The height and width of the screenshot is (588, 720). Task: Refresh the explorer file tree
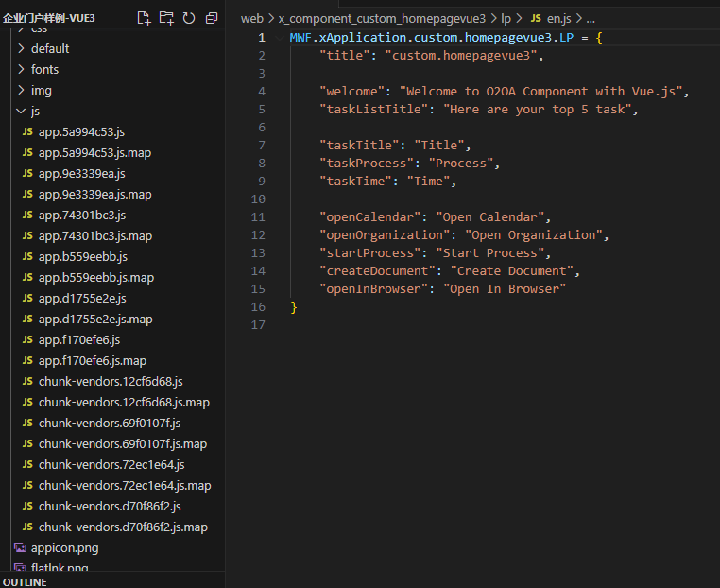[x=189, y=18]
